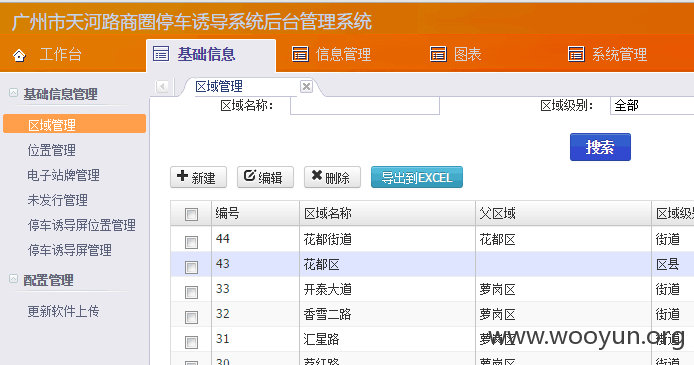Open the 工作台 menu tab
This screenshot has width=694, height=365.
[x=61, y=54]
